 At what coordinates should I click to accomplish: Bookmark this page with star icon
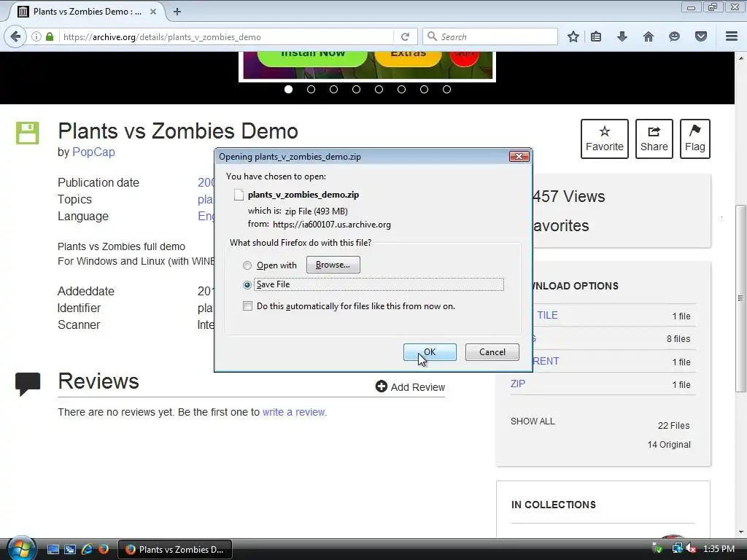(573, 36)
